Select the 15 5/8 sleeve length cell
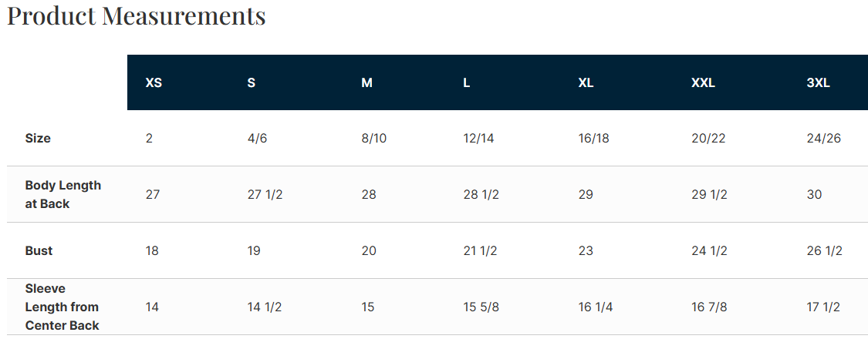The width and height of the screenshot is (868, 339). [481, 307]
